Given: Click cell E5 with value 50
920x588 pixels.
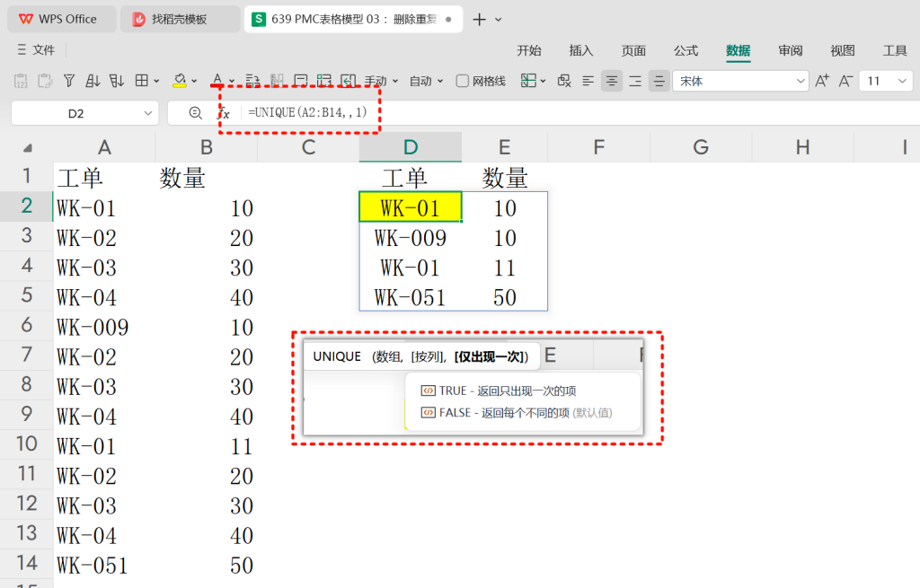Looking at the screenshot, I should (x=505, y=296).
